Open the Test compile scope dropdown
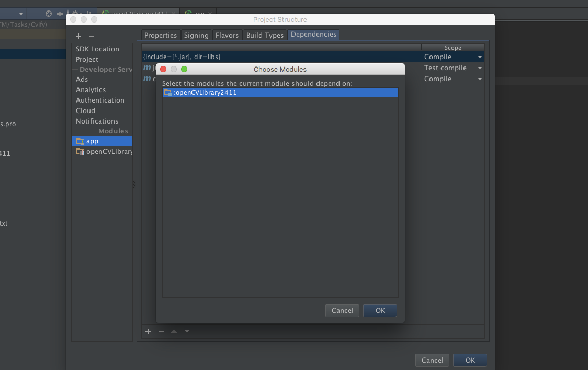Image resolution: width=588 pixels, height=370 pixels. (479, 68)
